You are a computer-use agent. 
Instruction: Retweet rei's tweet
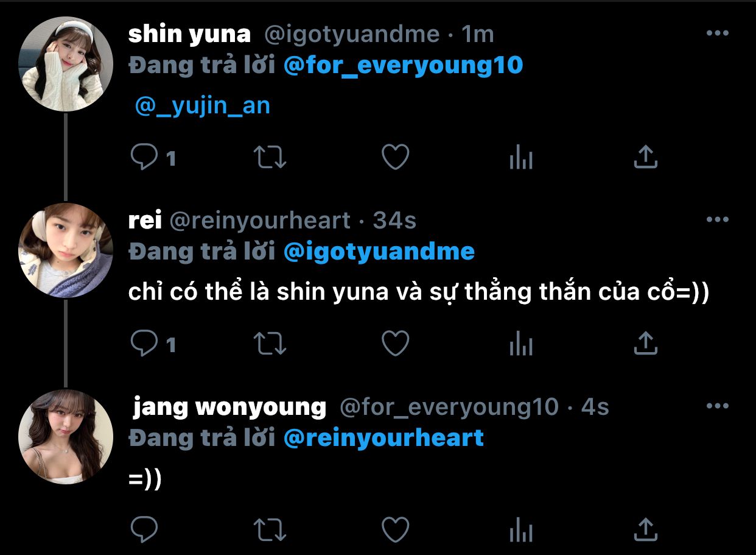tap(270, 344)
